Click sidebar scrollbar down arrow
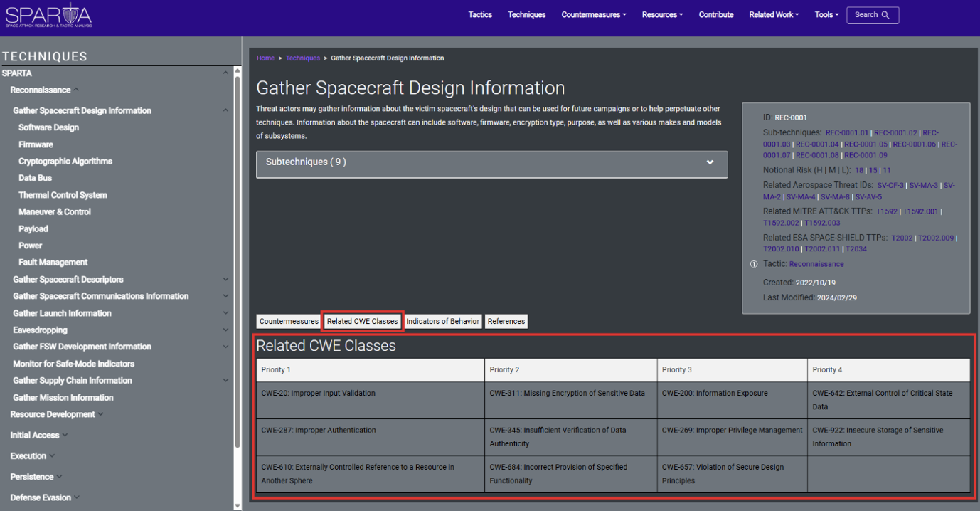The height and width of the screenshot is (511, 980). tap(238, 505)
